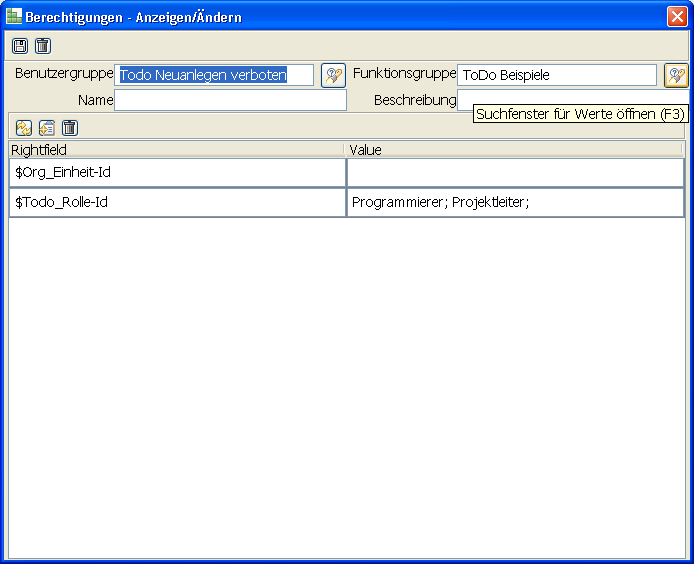Focus the Name input field
This screenshot has height=564, width=694.
point(230,100)
